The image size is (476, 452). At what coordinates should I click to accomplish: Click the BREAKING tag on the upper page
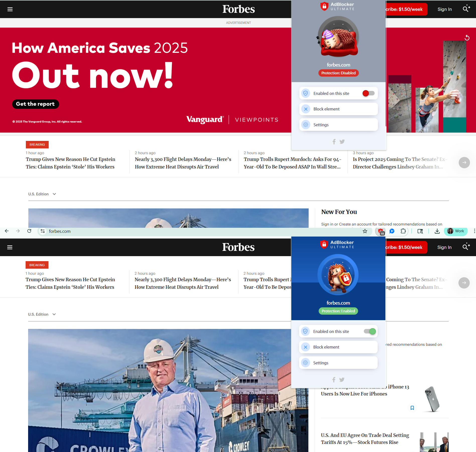(x=37, y=145)
